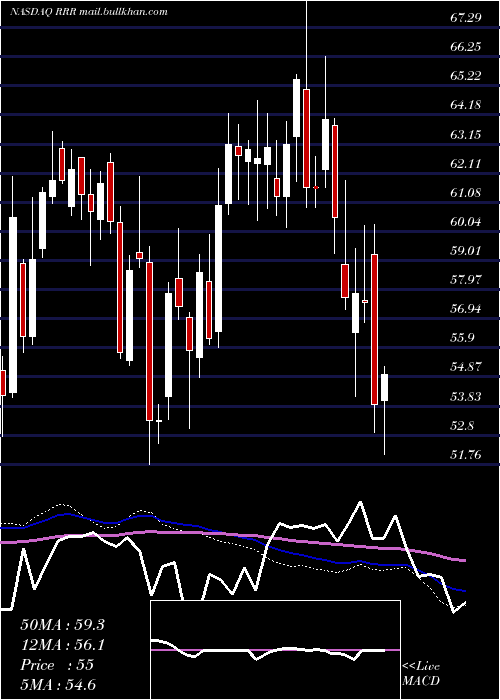Click inside the MACD inset chart

[x=275, y=650]
